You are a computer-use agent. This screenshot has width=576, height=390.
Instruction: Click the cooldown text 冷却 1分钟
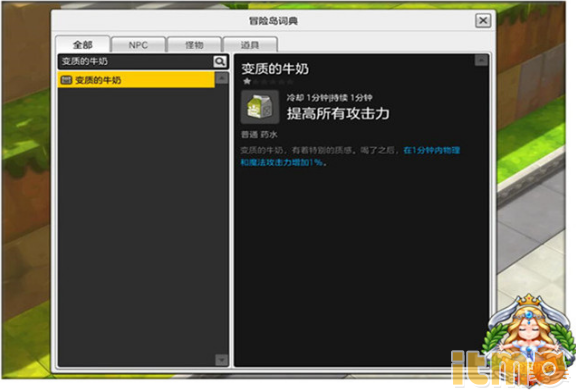[x=308, y=97]
